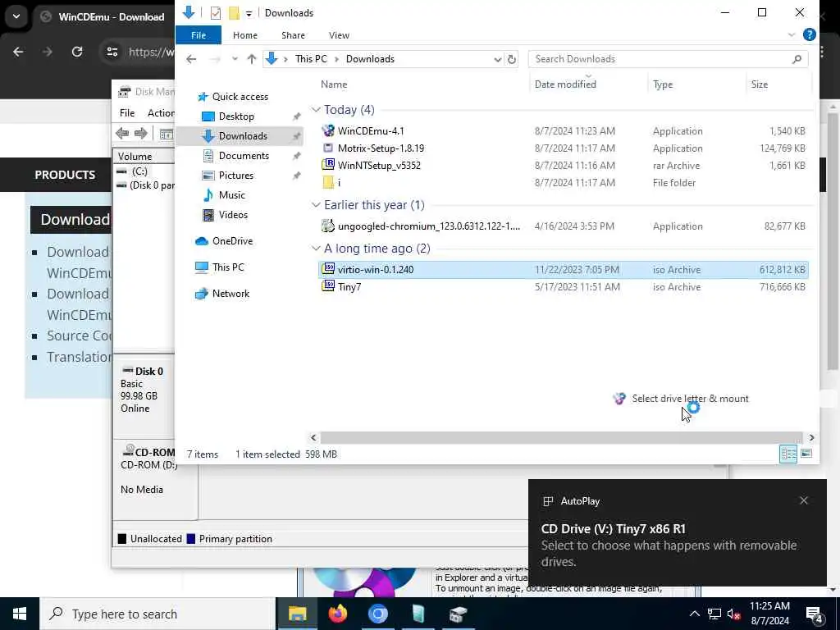Click taskbar search box
Image resolution: width=840 pixels, height=630 pixels.
[x=157, y=614]
